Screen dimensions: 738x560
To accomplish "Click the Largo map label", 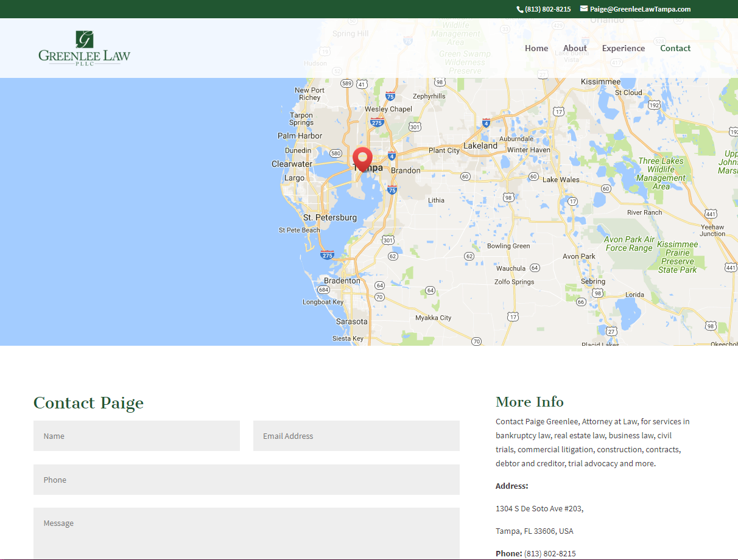I will point(294,178).
